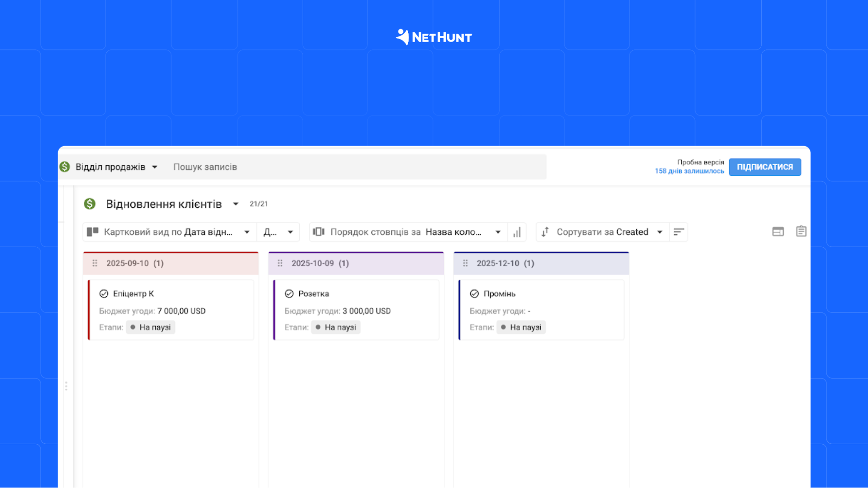Click the clipboard tasks icon

801,232
